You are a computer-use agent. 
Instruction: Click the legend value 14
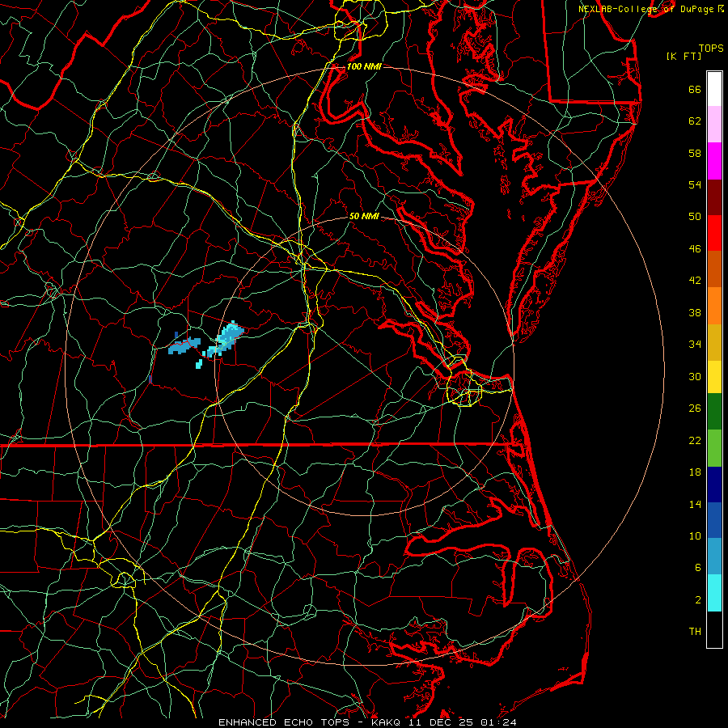coord(695,504)
